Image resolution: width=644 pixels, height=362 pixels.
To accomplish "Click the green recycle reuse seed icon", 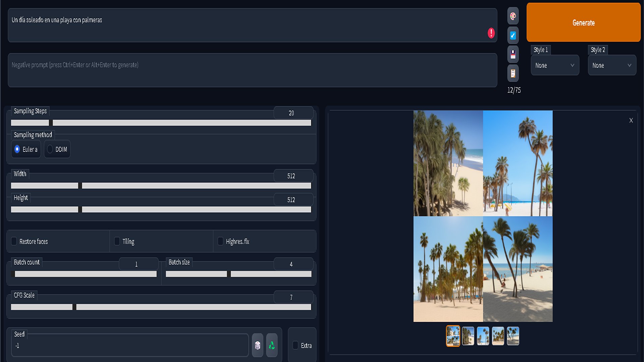I will (x=272, y=345).
